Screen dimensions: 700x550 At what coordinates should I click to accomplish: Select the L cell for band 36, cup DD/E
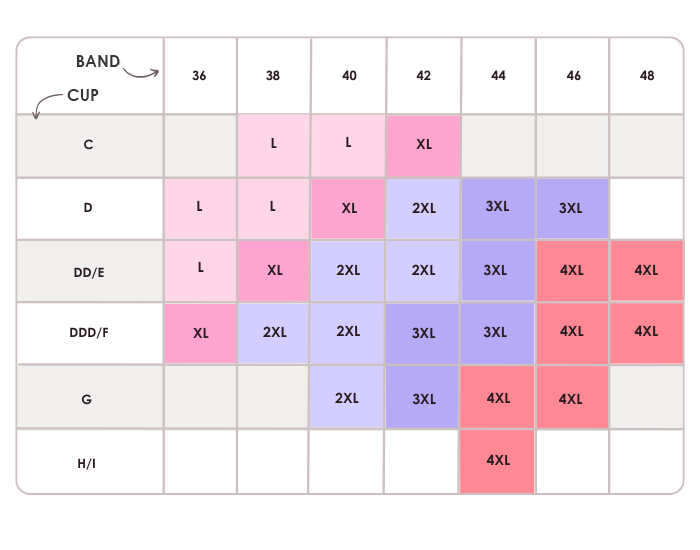pyautogui.click(x=200, y=270)
